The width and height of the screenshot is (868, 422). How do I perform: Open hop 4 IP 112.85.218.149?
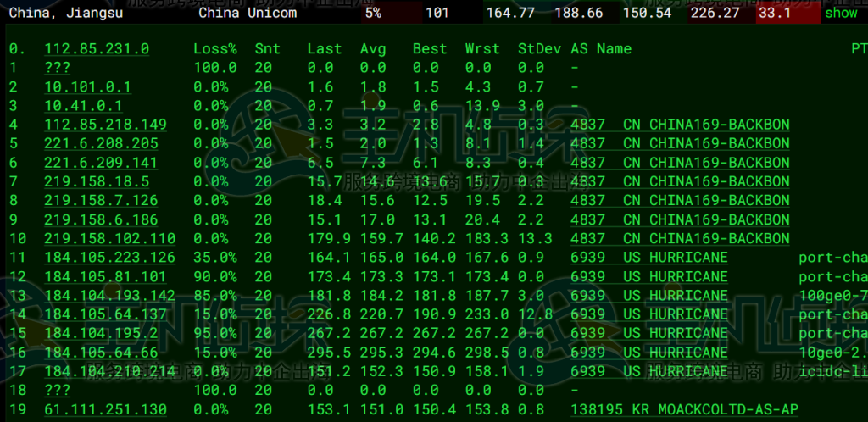click(x=106, y=125)
